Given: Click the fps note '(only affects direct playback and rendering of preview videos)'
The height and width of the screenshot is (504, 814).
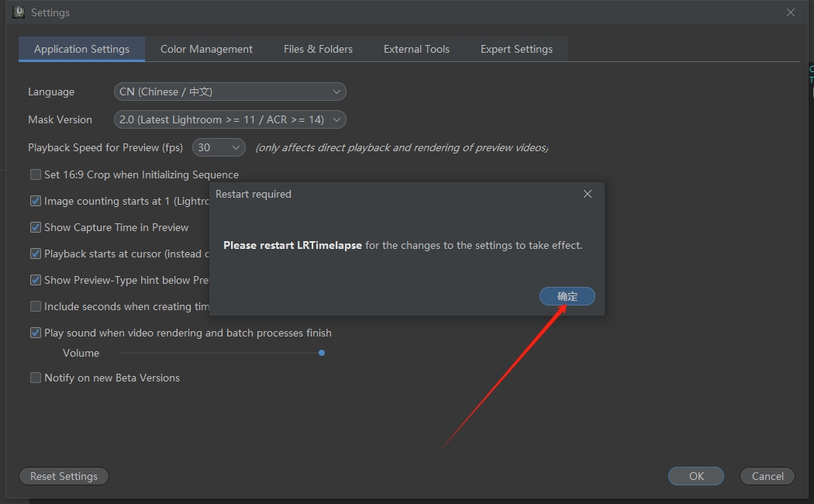Looking at the screenshot, I should 402,148.
